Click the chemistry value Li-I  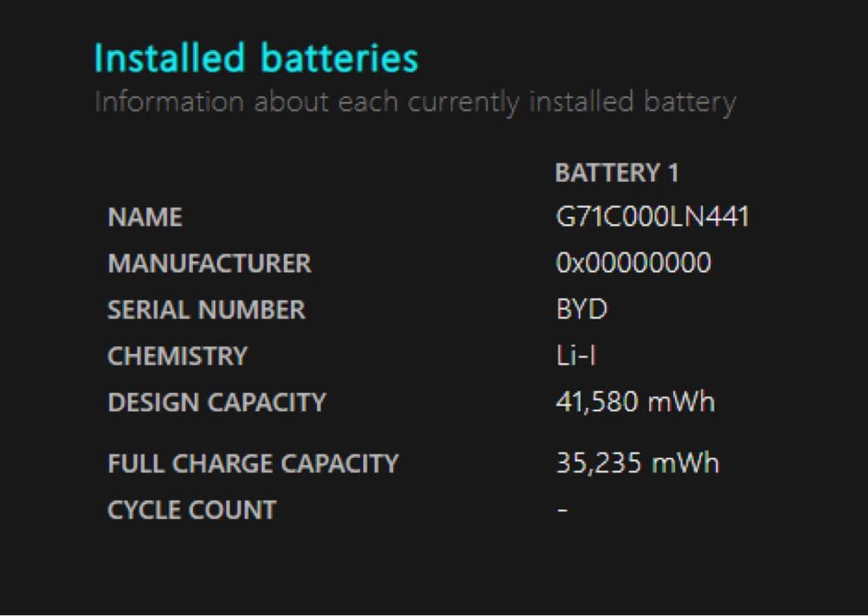pos(575,356)
